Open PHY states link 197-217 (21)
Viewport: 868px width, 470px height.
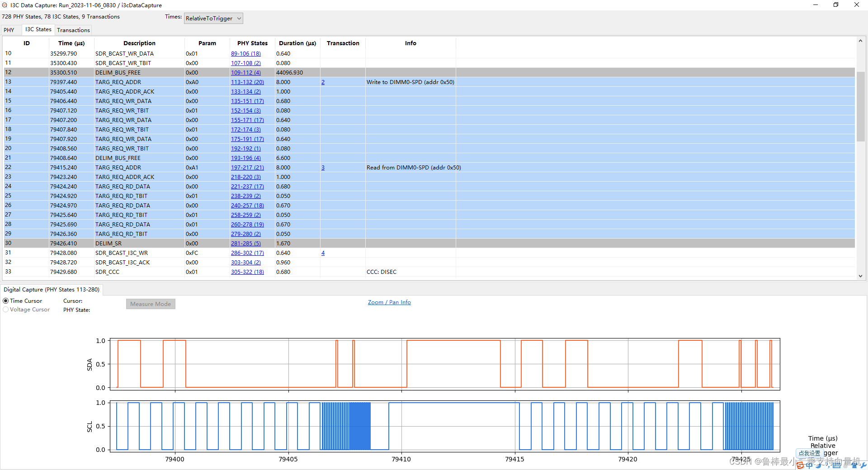tap(247, 168)
